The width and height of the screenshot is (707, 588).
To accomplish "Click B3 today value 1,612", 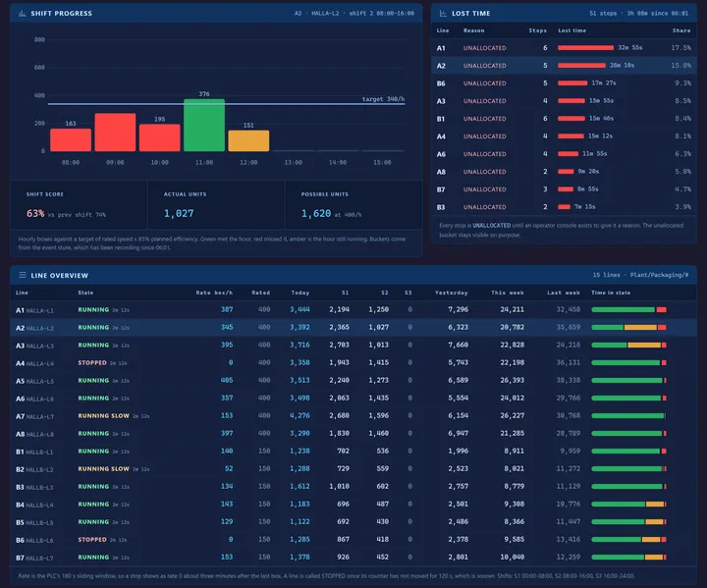I will [x=299, y=487].
